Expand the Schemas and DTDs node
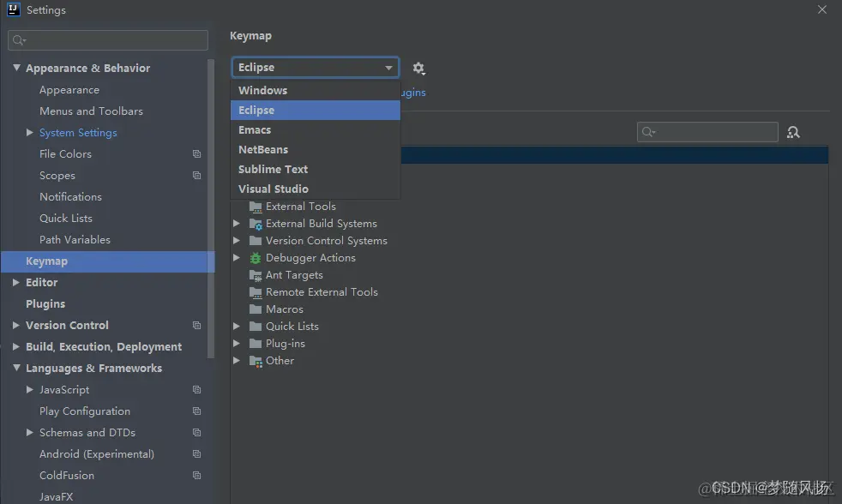Image resolution: width=842 pixels, height=504 pixels. point(29,433)
